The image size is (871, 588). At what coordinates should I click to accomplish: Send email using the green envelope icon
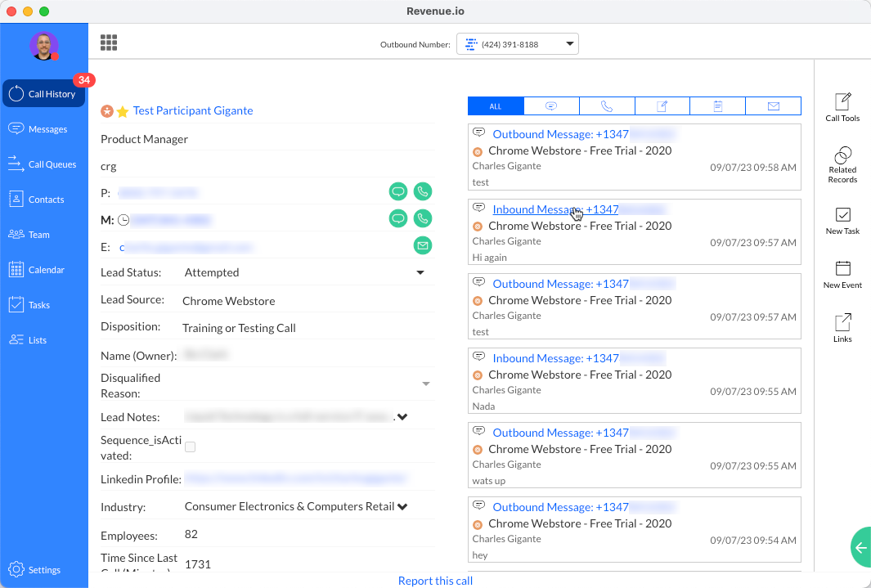[423, 245]
